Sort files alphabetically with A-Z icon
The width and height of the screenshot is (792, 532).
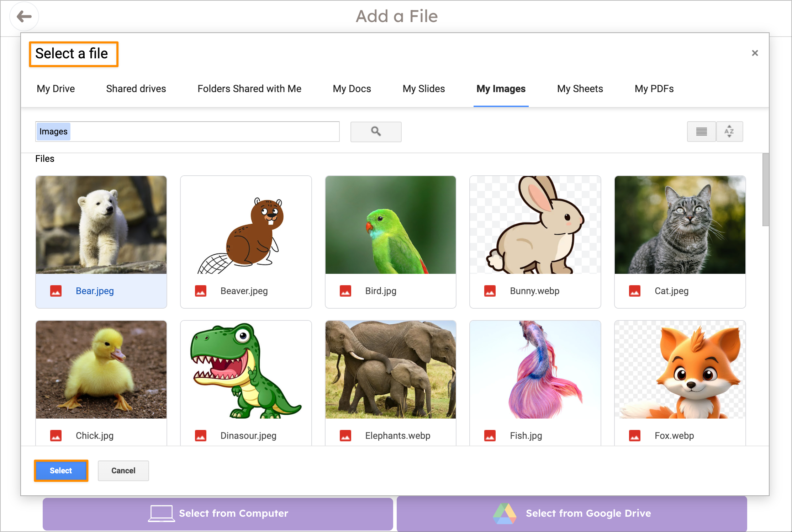tap(729, 132)
